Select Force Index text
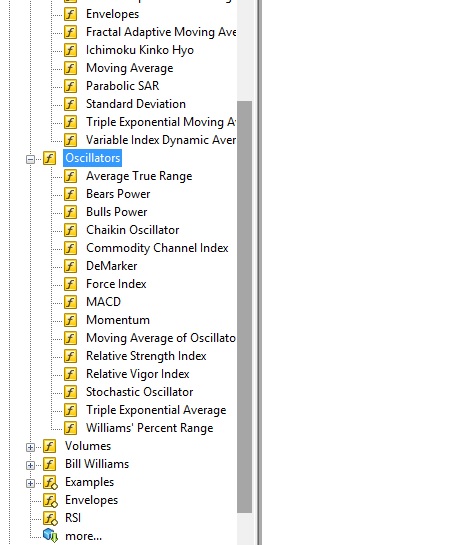 [116, 284]
